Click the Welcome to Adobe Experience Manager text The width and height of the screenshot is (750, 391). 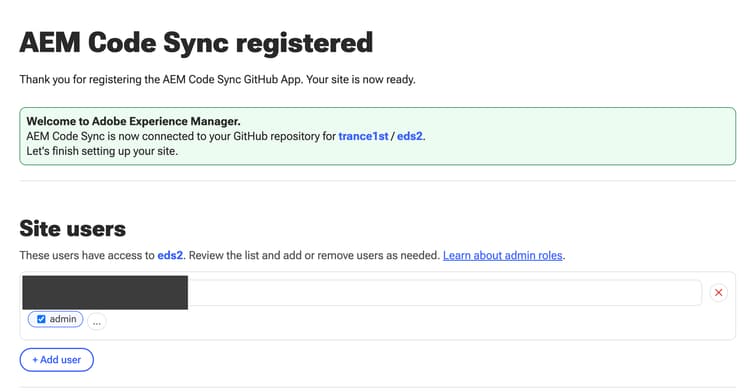(133, 121)
